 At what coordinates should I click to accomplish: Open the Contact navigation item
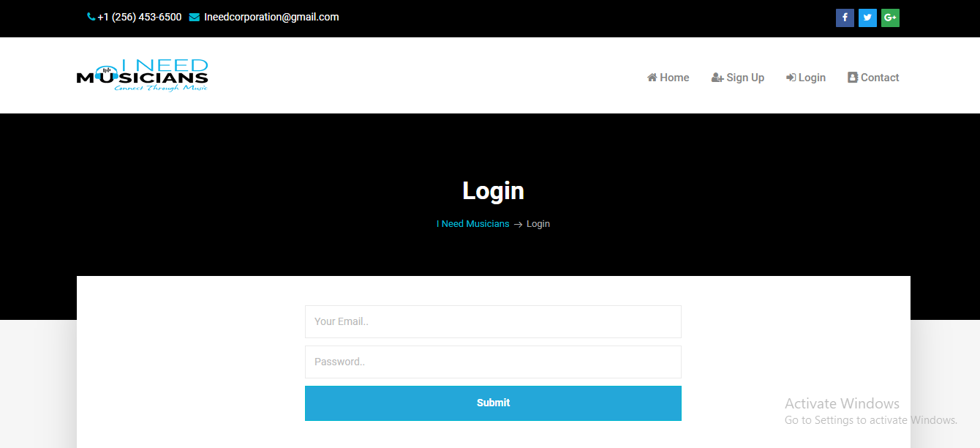[x=873, y=78]
